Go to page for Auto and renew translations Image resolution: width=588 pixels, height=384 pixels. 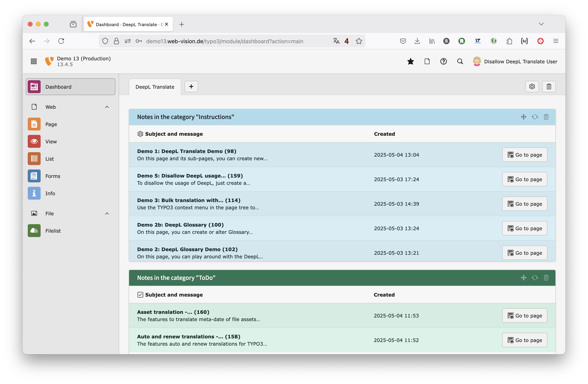[524, 340]
